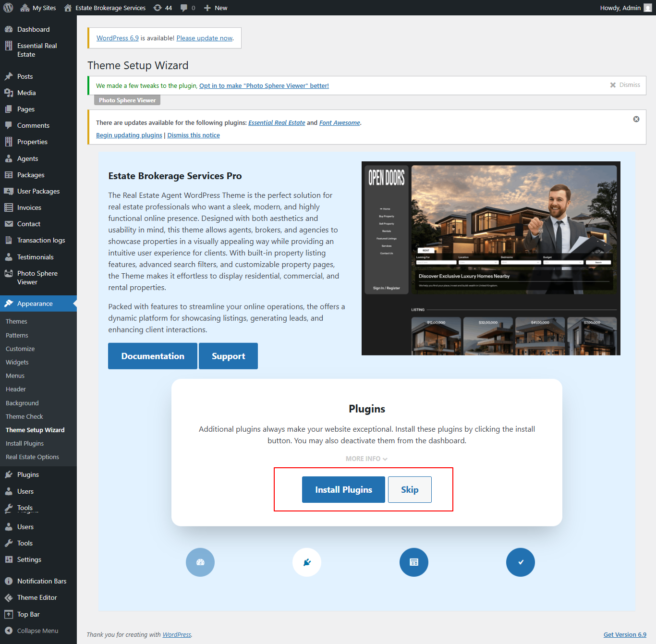Open the Theme Editor sidebar icon
Image resolution: width=656 pixels, height=644 pixels.
click(10, 597)
